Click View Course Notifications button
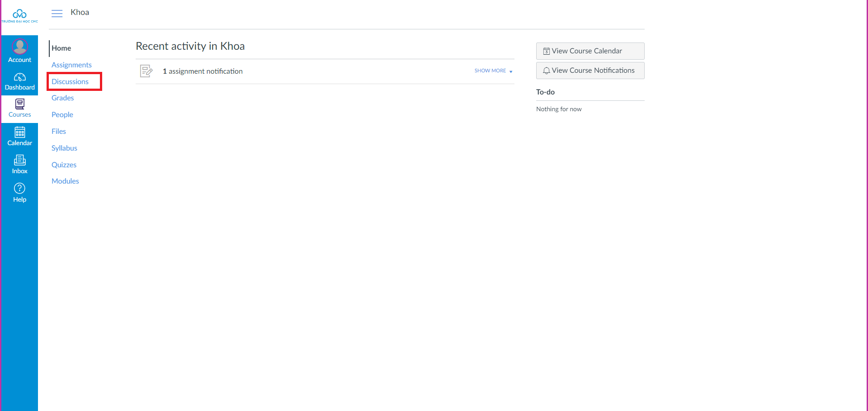Screen dimensions: 868x411 pos(590,71)
